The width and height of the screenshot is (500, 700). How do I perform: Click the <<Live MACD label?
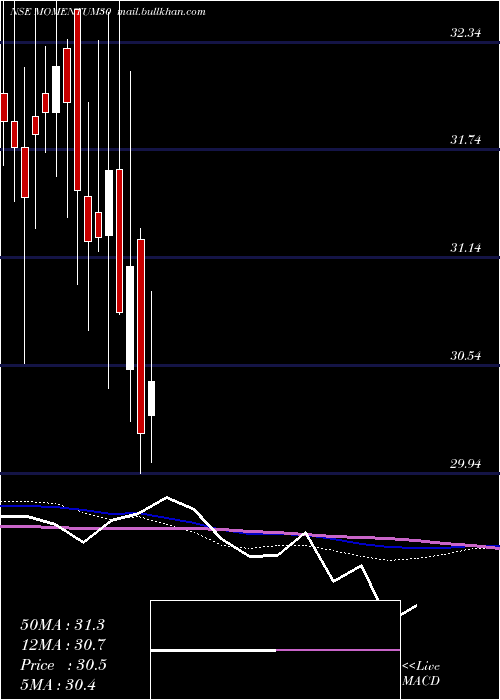(421, 674)
